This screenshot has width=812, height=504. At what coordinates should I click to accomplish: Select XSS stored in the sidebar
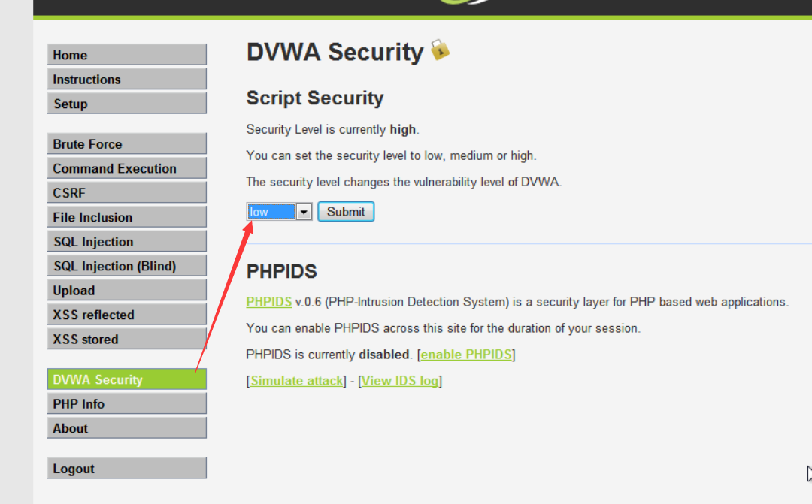click(x=126, y=340)
